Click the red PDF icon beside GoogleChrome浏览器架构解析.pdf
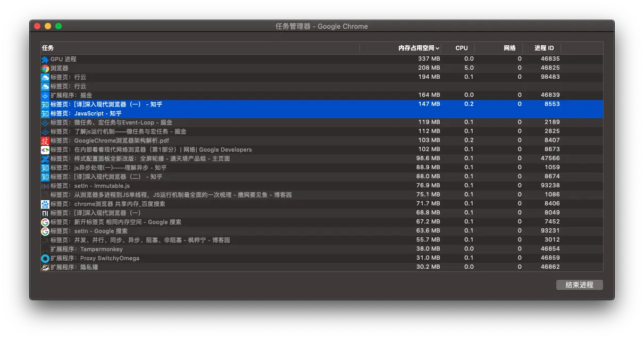The image size is (644, 339). pos(45,140)
